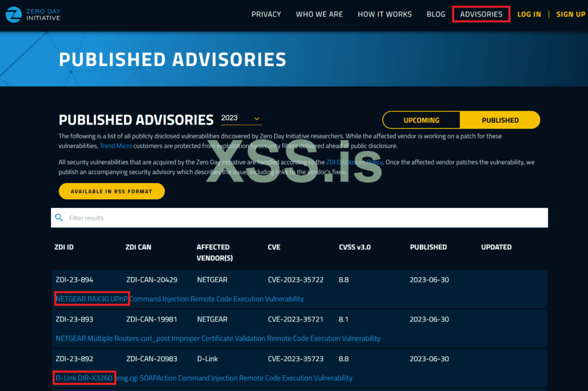Sort by the Published column header
Viewport: 588px width, 391px height.
tap(428, 247)
